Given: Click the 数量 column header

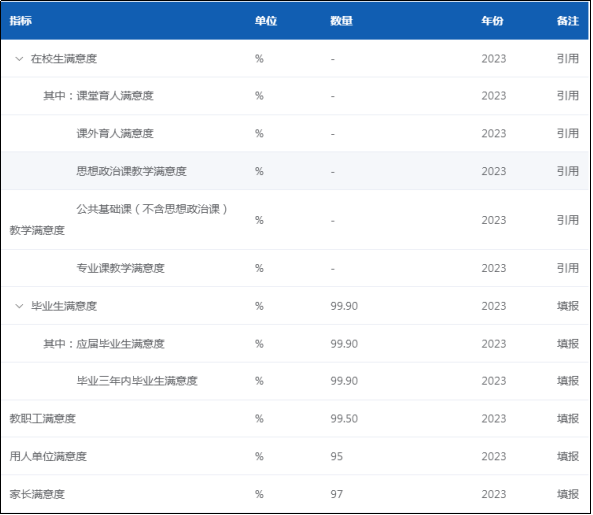Looking at the screenshot, I should 341,20.
